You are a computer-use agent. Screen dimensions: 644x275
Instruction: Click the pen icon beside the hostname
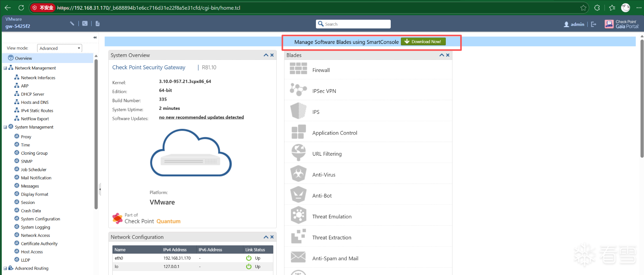[72, 23]
